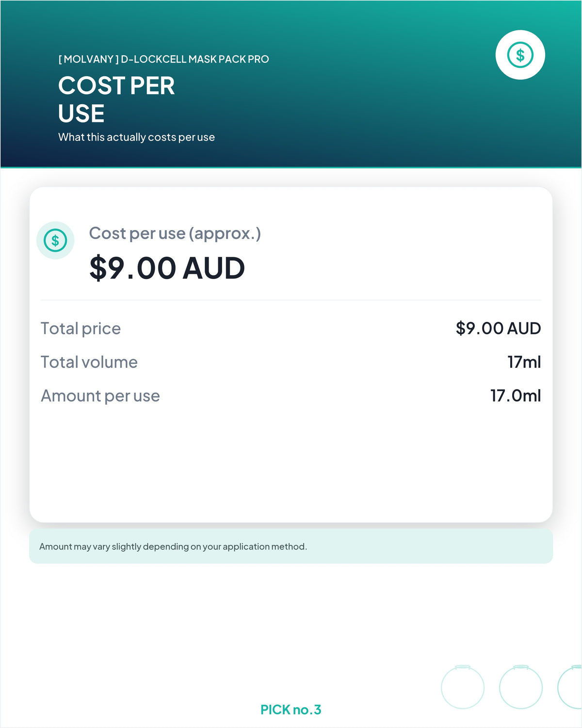Click the small dollar icon beside cost label
The height and width of the screenshot is (728, 582).
(55, 240)
